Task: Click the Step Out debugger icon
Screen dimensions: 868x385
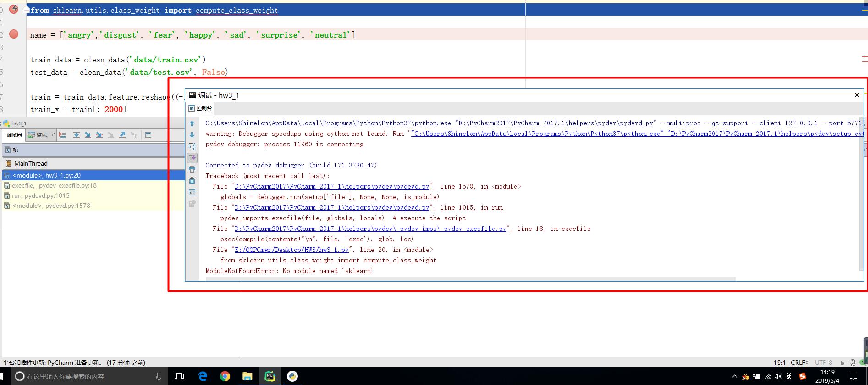Action: pyautogui.click(x=122, y=135)
